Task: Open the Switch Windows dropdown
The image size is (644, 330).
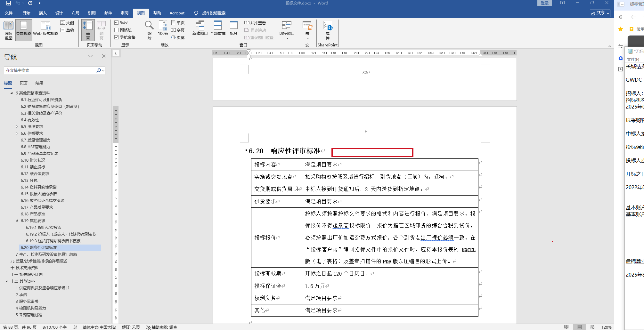Action: coord(287,30)
